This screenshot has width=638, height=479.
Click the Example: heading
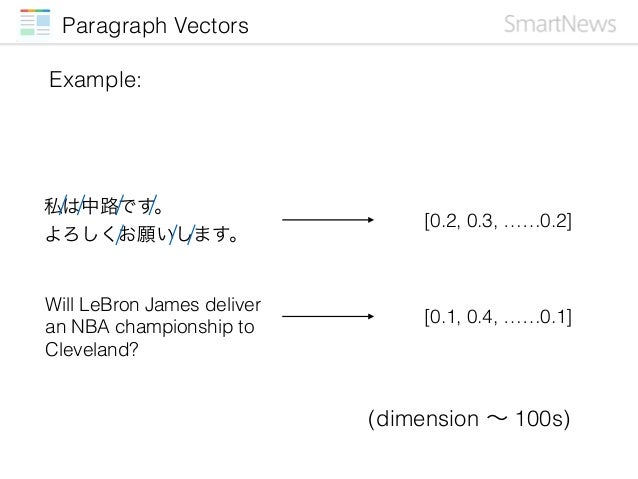95,79
